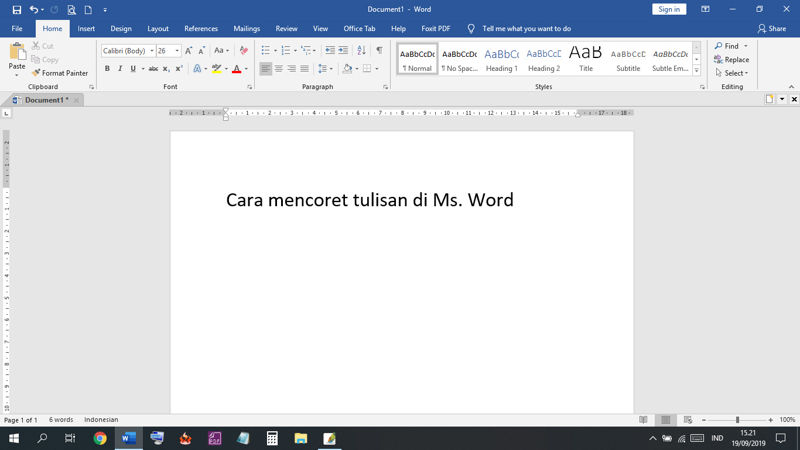Open Font dialog launcher
The height and width of the screenshot is (450, 800).
coord(249,87)
